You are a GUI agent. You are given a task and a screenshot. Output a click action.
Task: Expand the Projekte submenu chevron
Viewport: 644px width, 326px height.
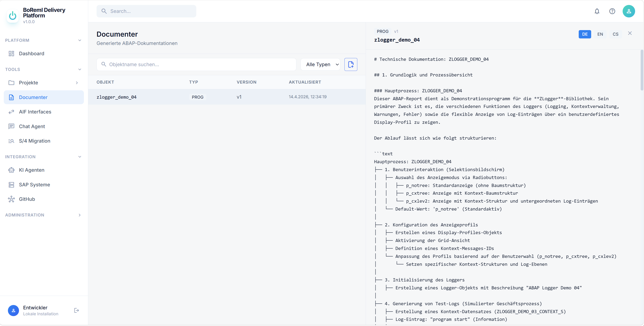pyautogui.click(x=77, y=83)
